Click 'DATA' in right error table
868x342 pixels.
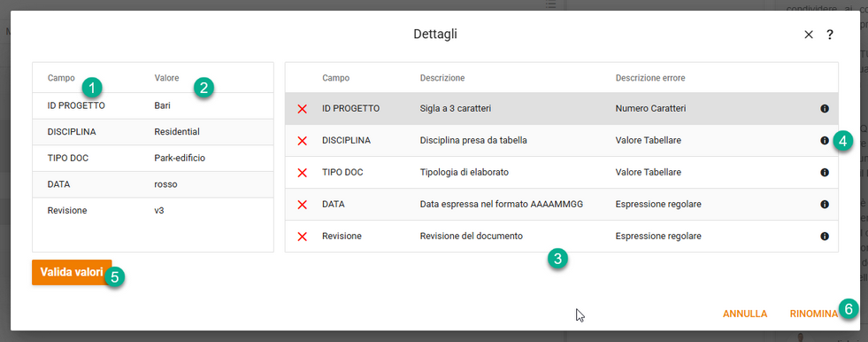pyautogui.click(x=334, y=205)
